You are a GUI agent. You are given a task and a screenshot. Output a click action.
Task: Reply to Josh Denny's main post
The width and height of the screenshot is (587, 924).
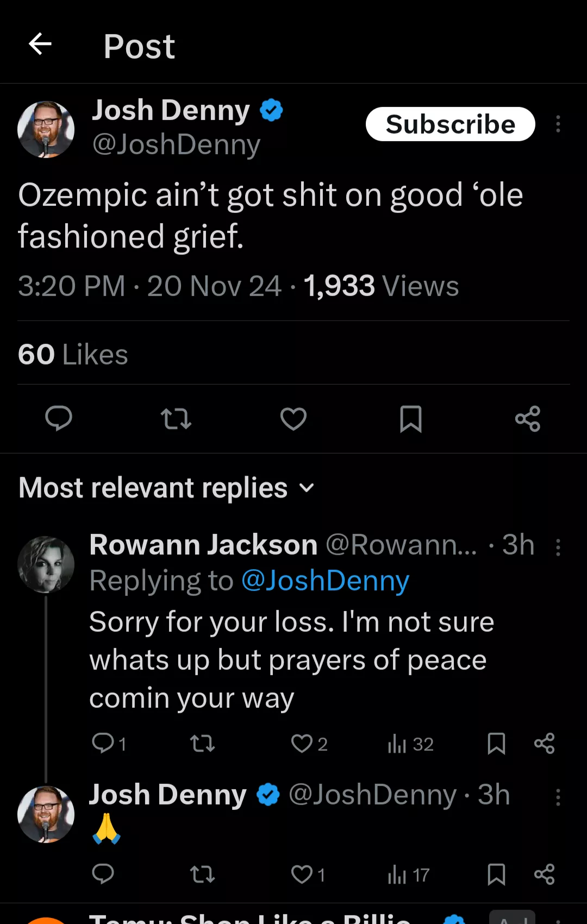(x=59, y=419)
